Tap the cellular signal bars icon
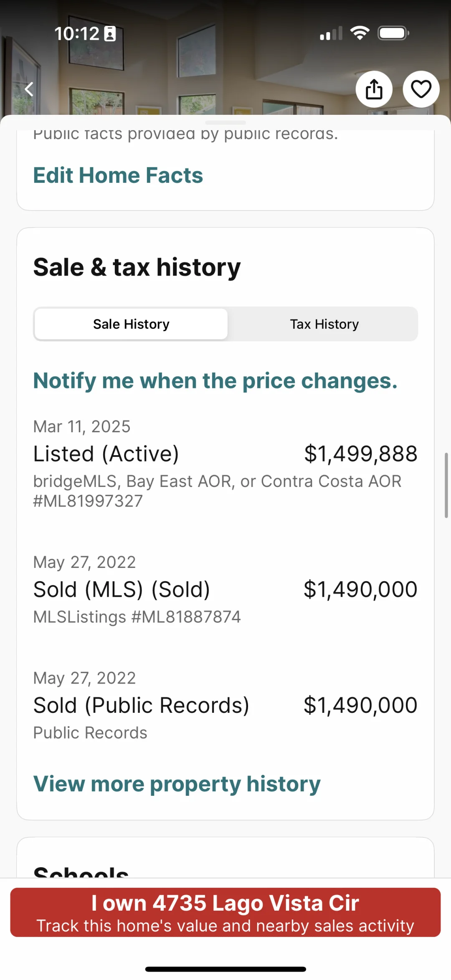The height and width of the screenshot is (980, 451). (x=331, y=33)
